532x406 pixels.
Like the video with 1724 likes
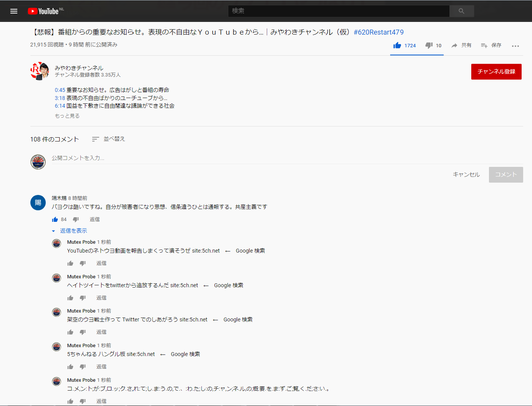click(397, 45)
